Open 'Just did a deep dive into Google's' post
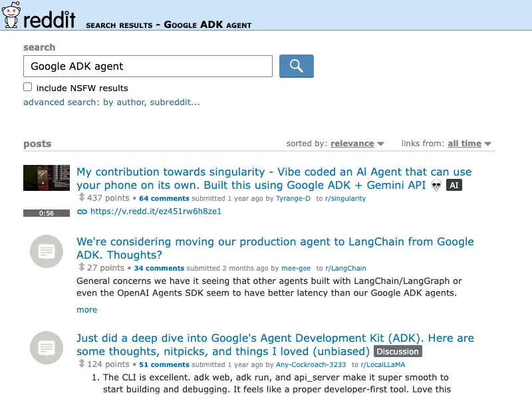This screenshot has height=399, width=532. click(275, 344)
